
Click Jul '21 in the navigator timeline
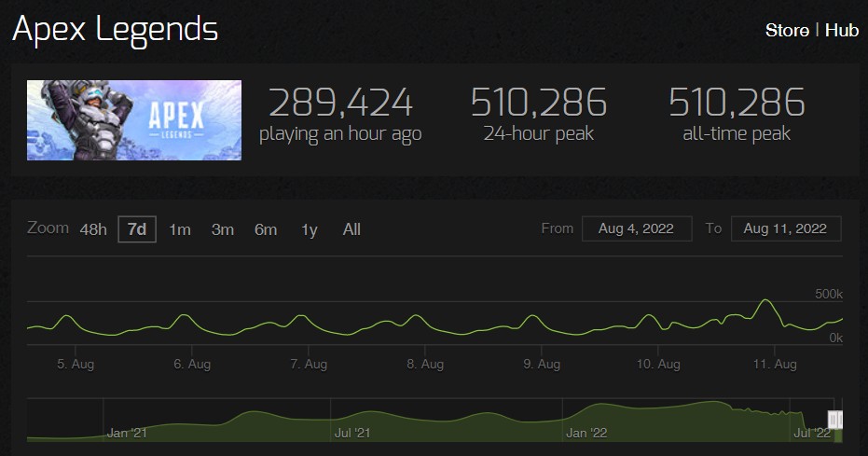tap(352, 433)
